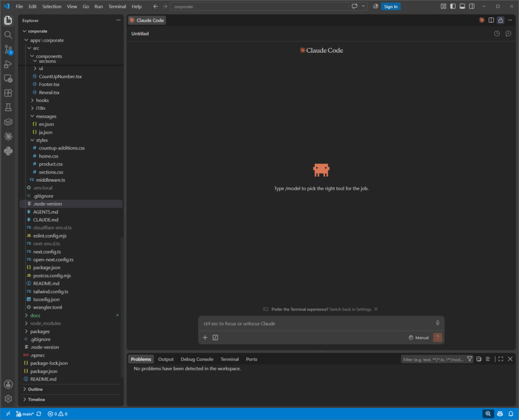This screenshot has height=420, width=519.
Task: Open the Explorer view in activity bar
Action: [x=8, y=21]
